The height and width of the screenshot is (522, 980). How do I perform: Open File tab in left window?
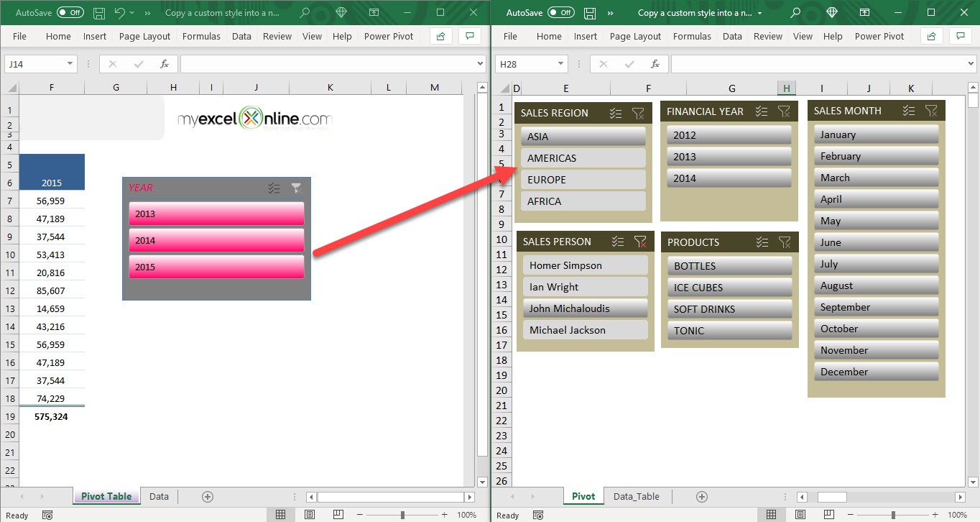pos(19,36)
